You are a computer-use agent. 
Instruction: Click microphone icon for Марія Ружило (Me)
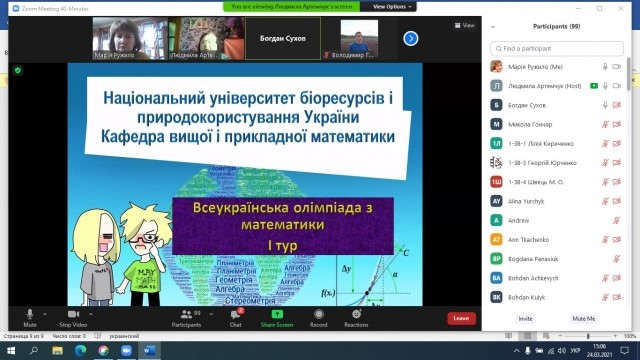[605, 67]
